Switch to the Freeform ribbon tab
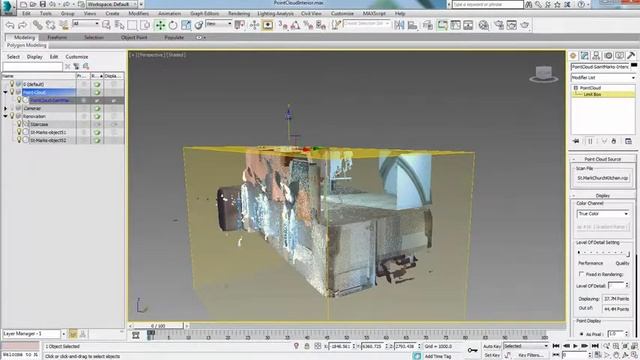The width and height of the screenshot is (640, 360). coord(57,37)
